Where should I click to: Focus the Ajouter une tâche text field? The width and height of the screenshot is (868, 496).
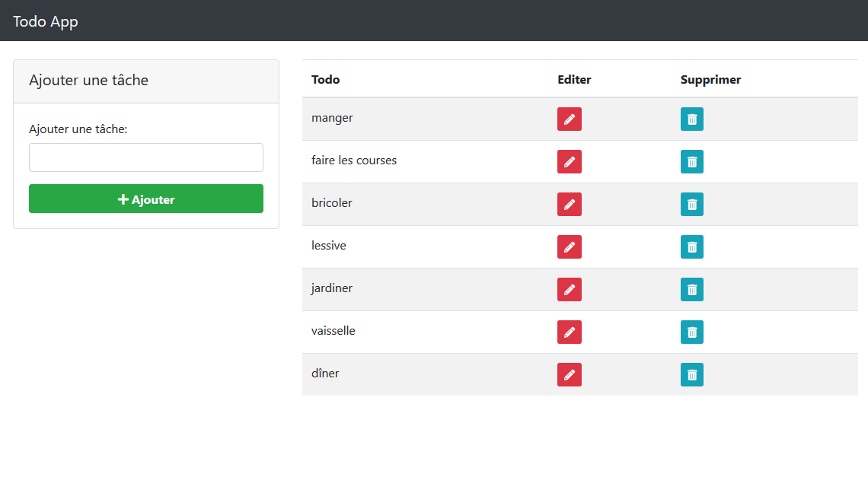(146, 157)
